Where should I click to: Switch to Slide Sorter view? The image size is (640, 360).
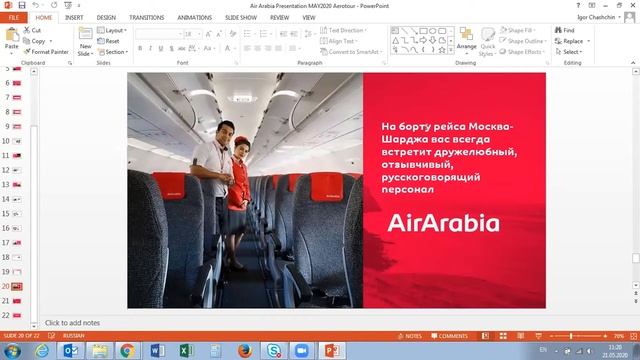pos(503,336)
